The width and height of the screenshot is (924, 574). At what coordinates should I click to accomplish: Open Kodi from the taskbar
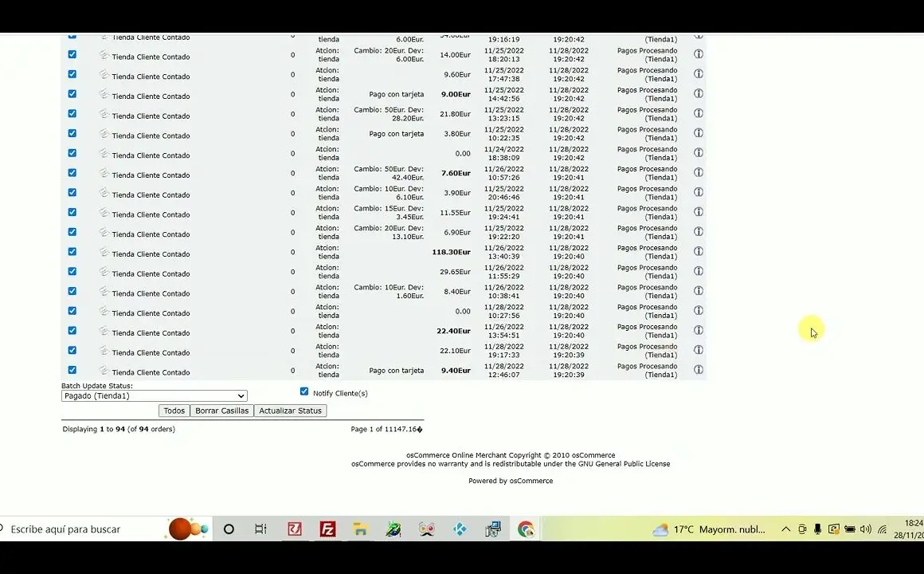(460, 529)
